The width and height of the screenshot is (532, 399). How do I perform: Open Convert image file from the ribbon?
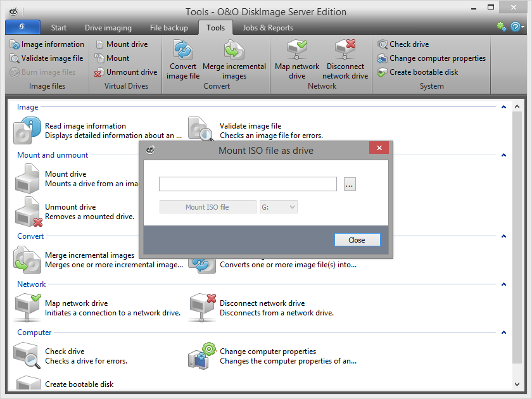tap(183, 60)
